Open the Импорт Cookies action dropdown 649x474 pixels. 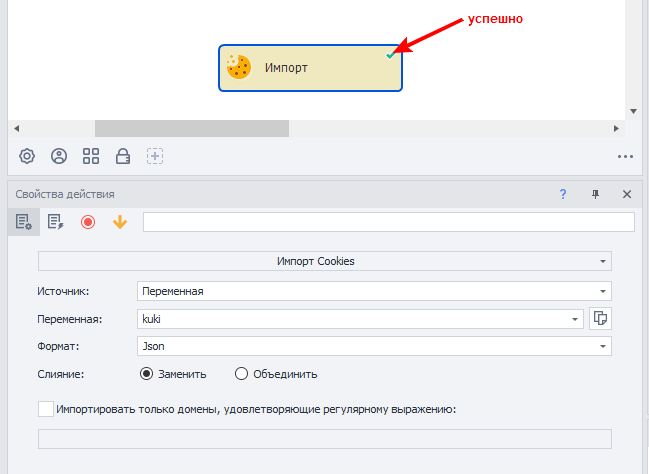(324, 261)
